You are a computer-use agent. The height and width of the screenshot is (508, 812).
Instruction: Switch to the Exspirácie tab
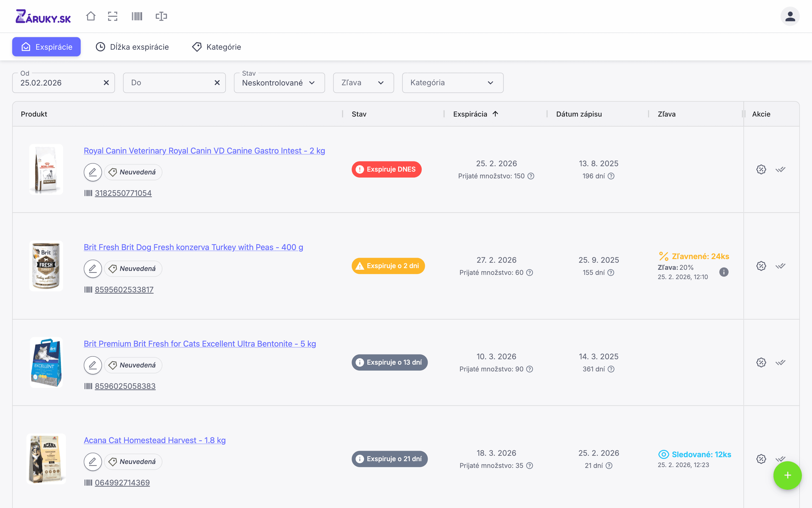coord(46,47)
